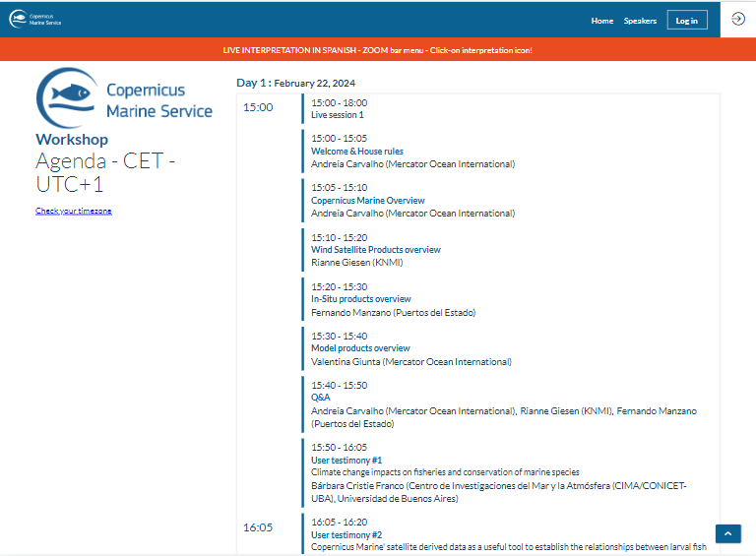Click speaker Rianne Giesen (KNMI) under Wind Satellite
This screenshot has width=756, height=556.
click(x=356, y=263)
